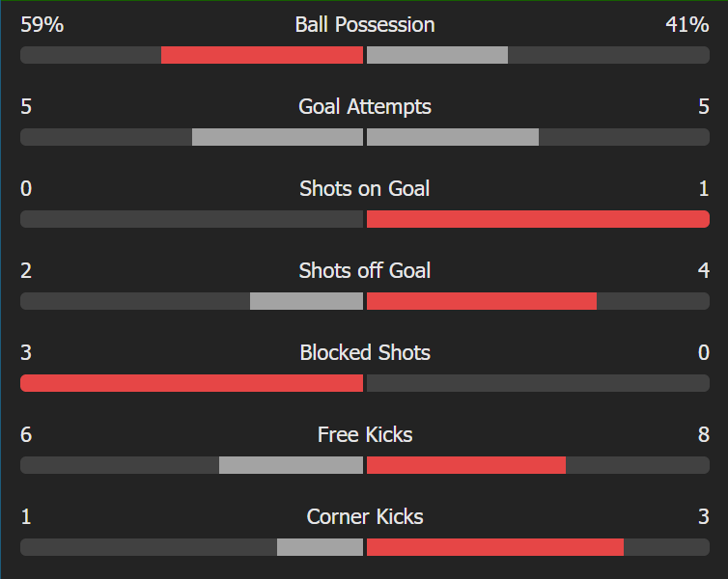Click the Goal Attempts label
The height and width of the screenshot is (579, 728).
[x=364, y=107]
